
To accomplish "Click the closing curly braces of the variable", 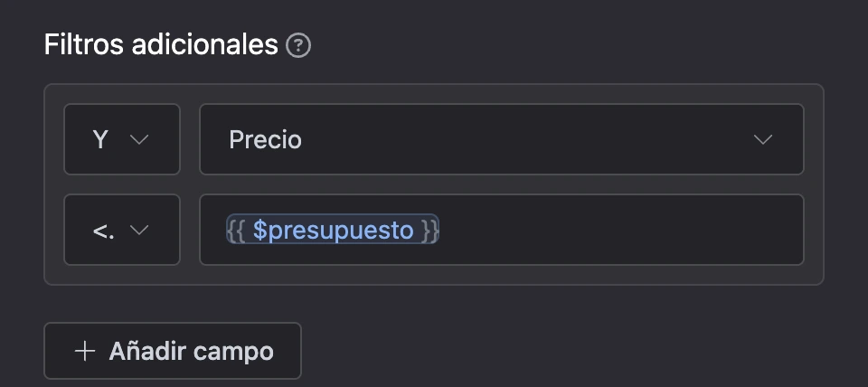I will [x=429, y=230].
